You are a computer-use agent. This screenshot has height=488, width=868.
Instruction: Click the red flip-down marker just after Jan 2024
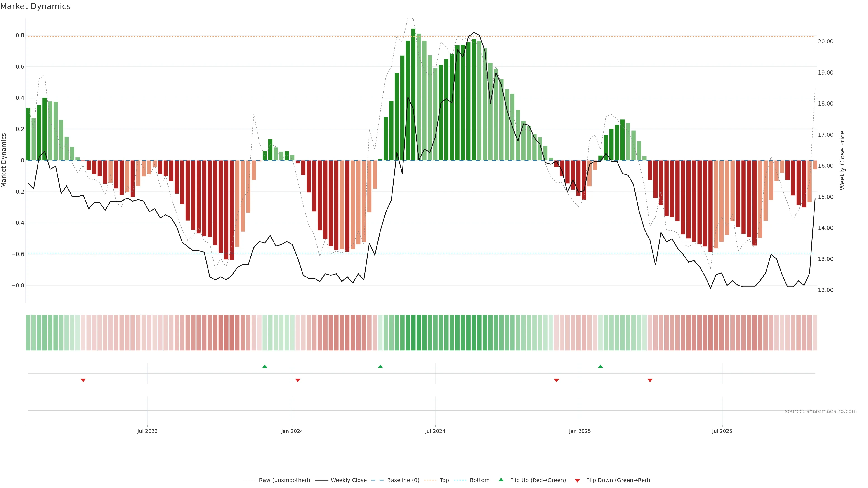point(297,380)
